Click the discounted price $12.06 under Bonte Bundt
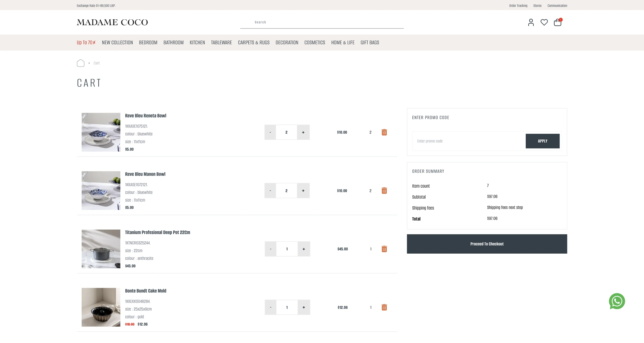 pyautogui.click(x=142, y=324)
